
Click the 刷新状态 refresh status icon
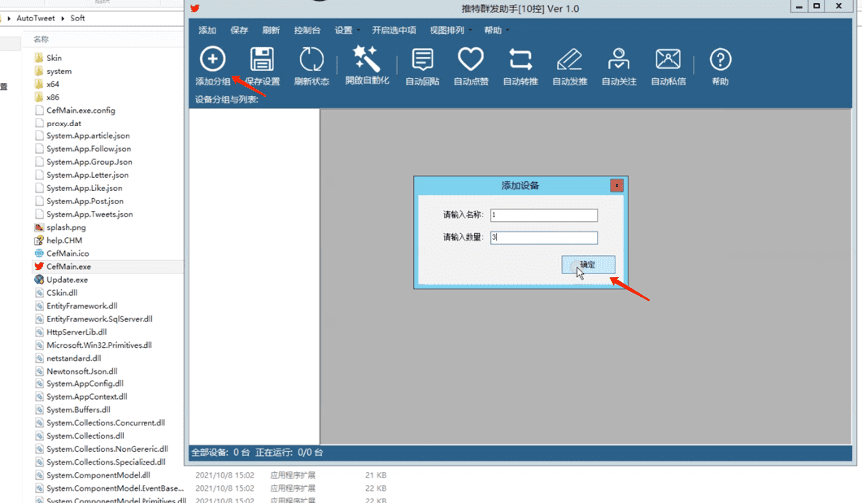click(312, 59)
